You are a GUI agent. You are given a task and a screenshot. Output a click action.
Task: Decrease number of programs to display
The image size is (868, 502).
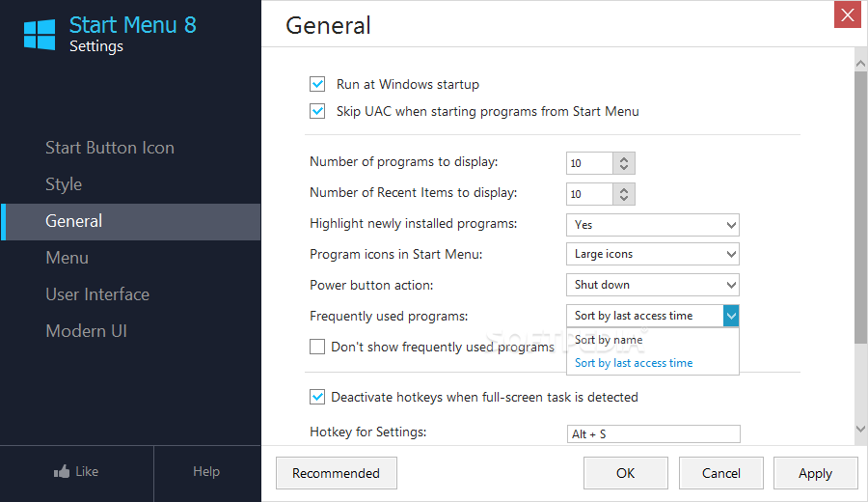pos(624,167)
